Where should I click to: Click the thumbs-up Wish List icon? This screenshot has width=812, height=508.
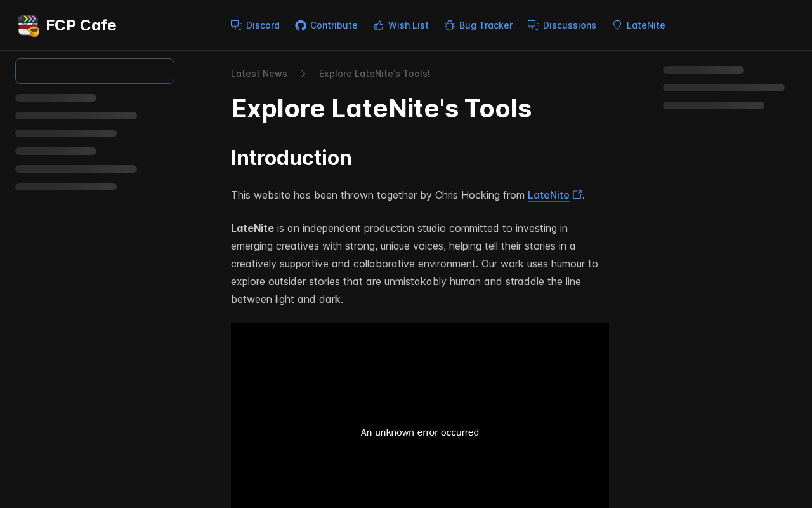379,25
